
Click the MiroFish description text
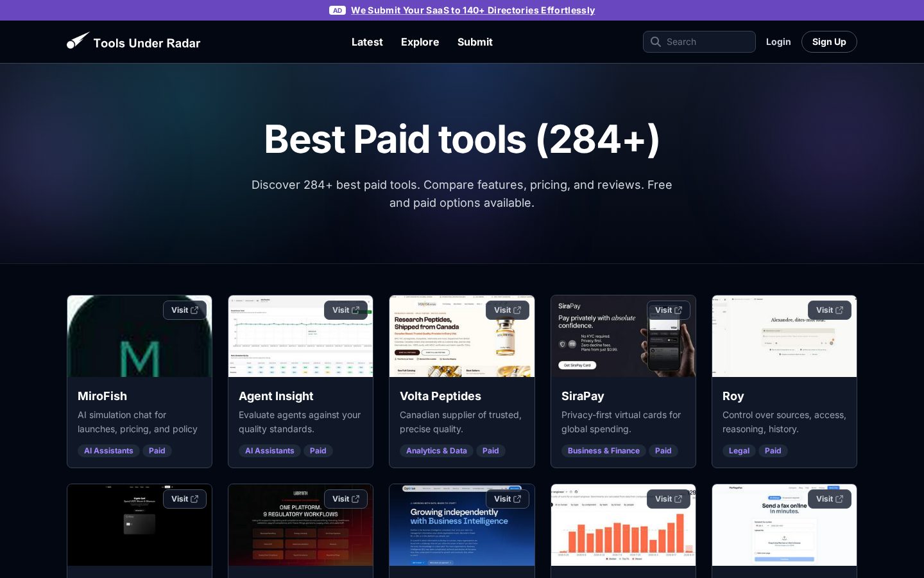point(137,422)
